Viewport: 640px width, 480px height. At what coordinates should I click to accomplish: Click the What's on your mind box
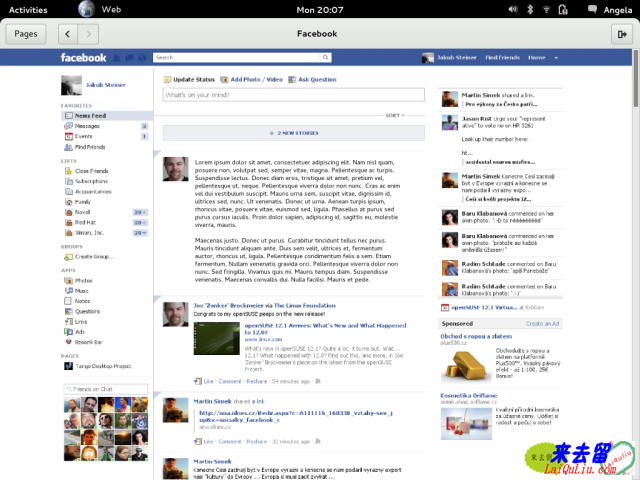coord(293,95)
